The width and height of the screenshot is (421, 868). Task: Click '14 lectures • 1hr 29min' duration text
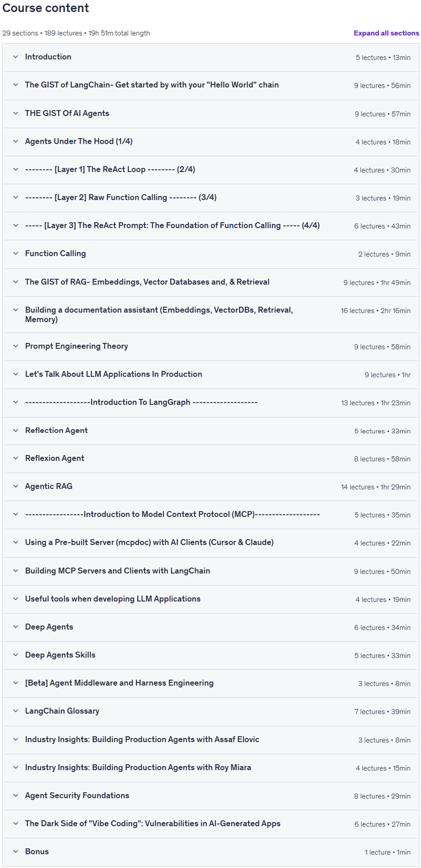coord(376,487)
